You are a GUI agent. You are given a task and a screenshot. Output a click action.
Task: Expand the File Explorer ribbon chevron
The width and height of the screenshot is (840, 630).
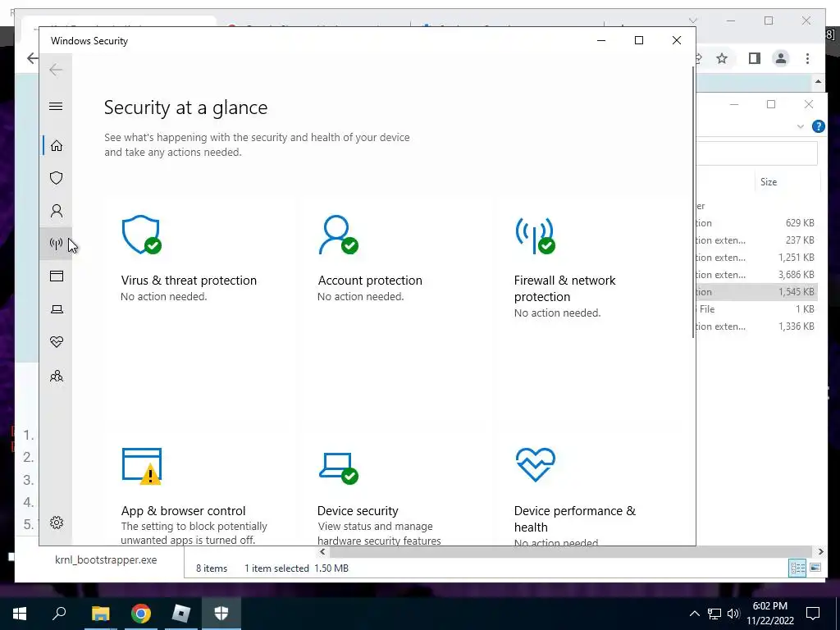(801, 126)
